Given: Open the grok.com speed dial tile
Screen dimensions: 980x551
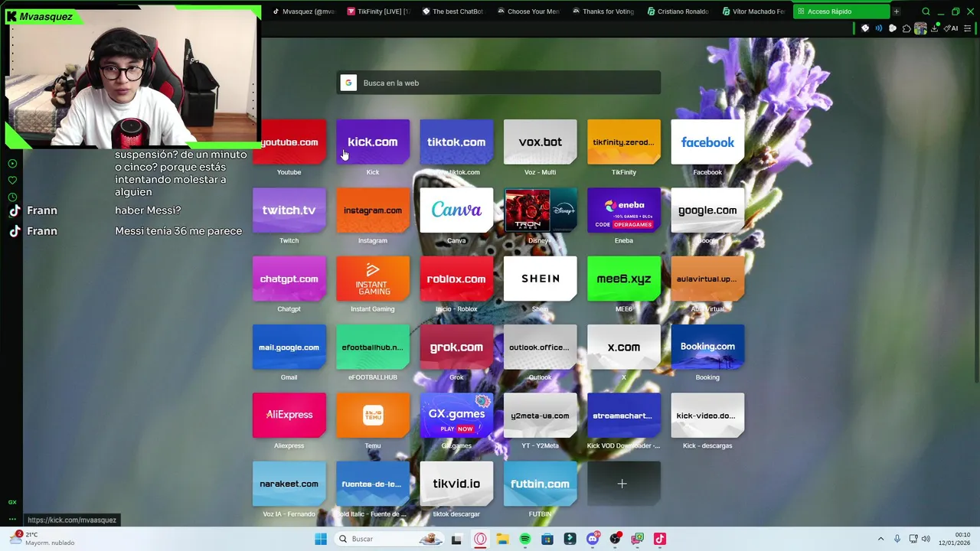Looking at the screenshot, I should (456, 347).
